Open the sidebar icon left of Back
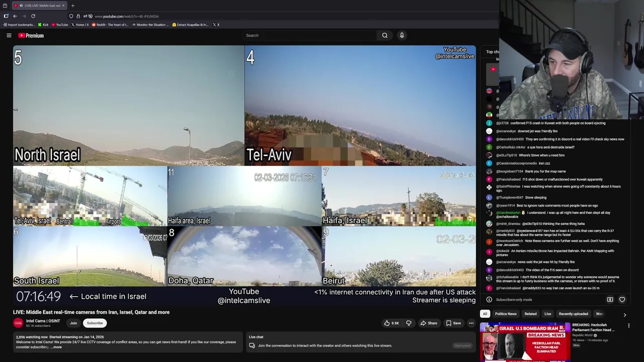Viewport: 644px width, 362px height. (x=6, y=16)
